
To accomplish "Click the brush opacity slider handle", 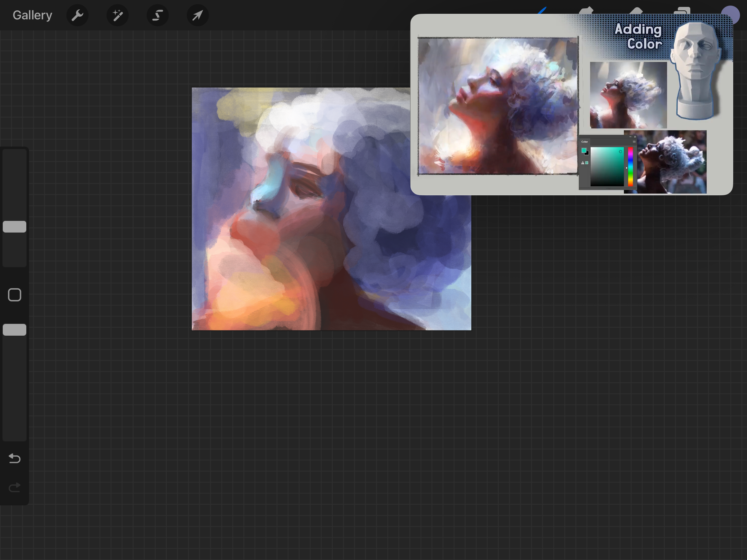I will (x=15, y=330).
